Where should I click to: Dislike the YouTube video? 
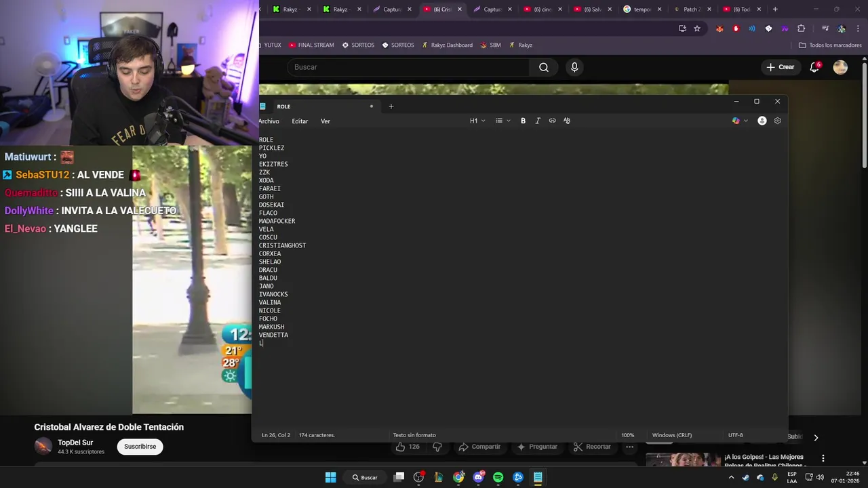(x=437, y=447)
